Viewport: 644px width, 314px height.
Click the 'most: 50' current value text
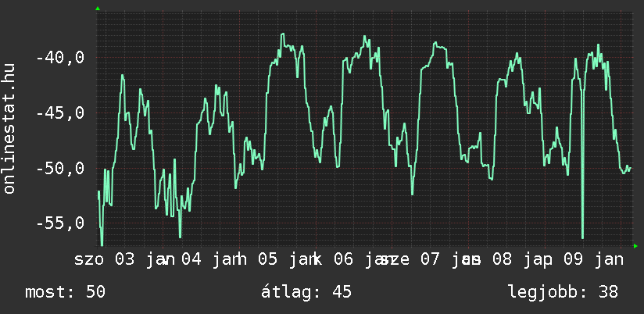65,292
